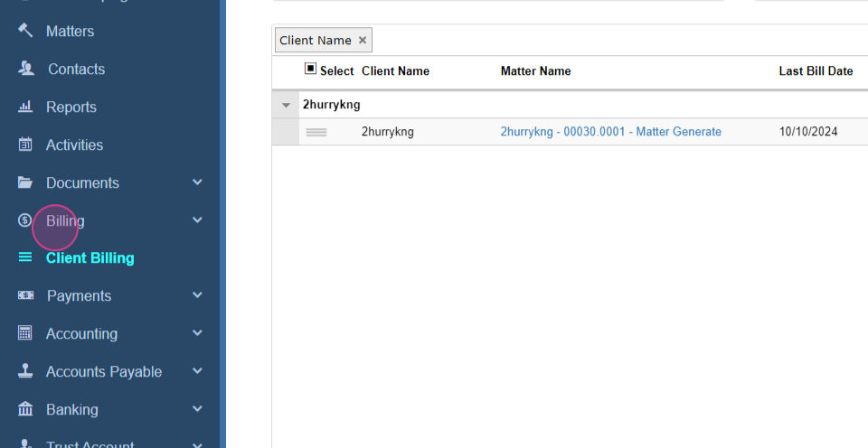This screenshot has width=868, height=448.
Task: Click the Payments cash icon
Action: 26,295
